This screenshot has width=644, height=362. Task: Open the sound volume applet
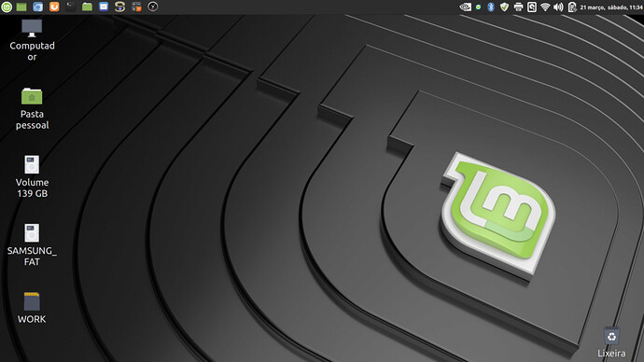pos(558,7)
